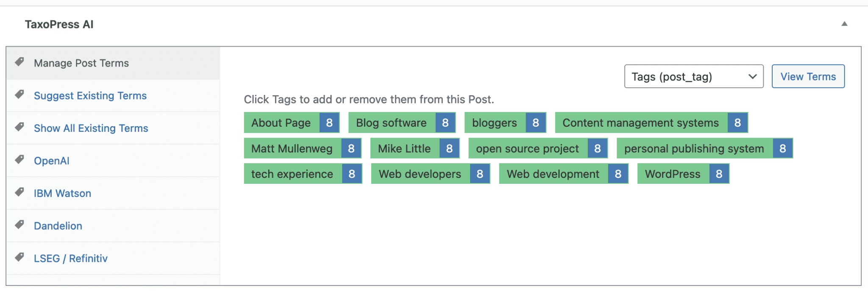Click the tag icon next to Suggest Existing Terms
This screenshot has height=297, width=868.
pos(19,94)
